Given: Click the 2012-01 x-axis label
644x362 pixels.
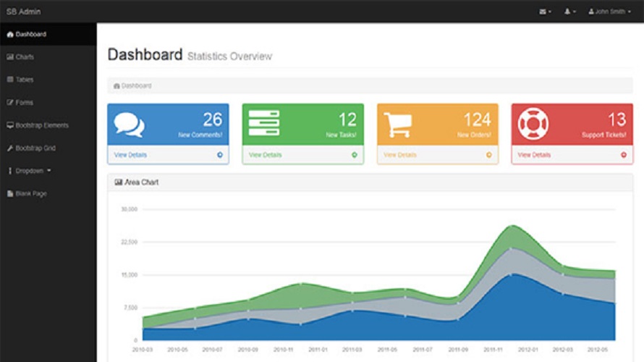Looking at the screenshot, I should pyautogui.click(x=528, y=350).
